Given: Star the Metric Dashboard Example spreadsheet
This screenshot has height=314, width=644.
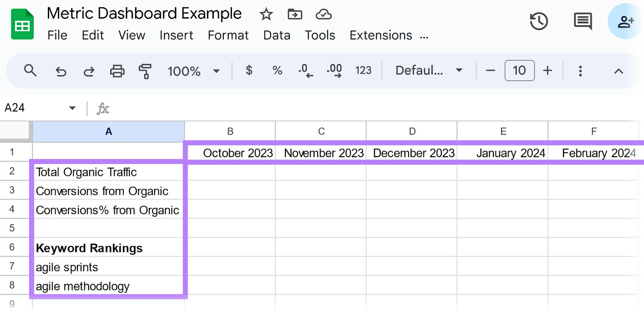Looking at the screenshot, I should point(266,14).
